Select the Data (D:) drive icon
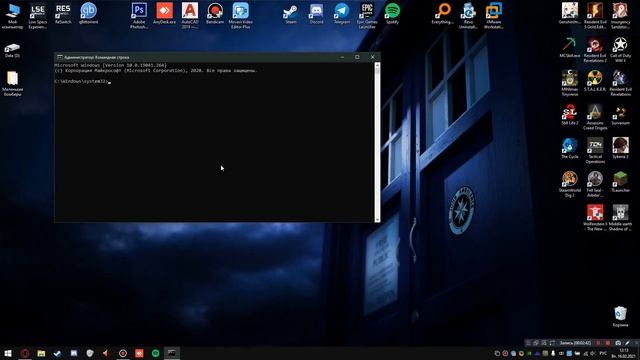This screenshot has width=640, height=360. [x=12, y=50]
